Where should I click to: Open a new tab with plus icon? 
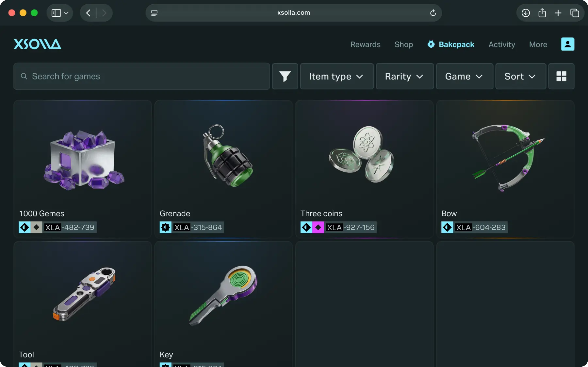(x=558, y=13)
